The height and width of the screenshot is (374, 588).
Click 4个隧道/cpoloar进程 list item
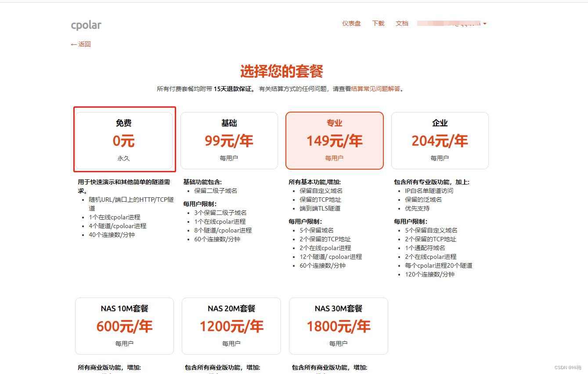pyautogui.click(x=117, y=226)
